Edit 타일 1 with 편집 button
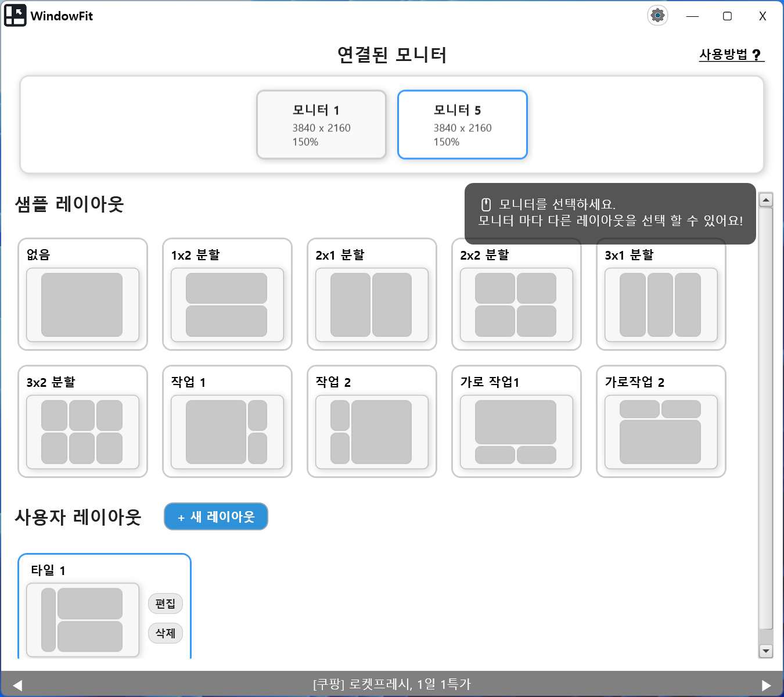This screenshot has height=697, width=784. (x=166, y=604)
